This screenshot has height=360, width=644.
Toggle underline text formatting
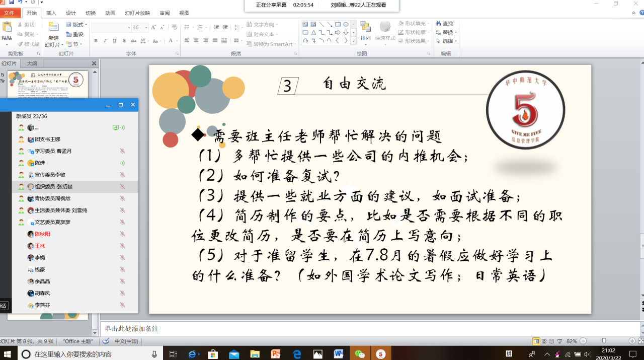[x=114, y=41]
